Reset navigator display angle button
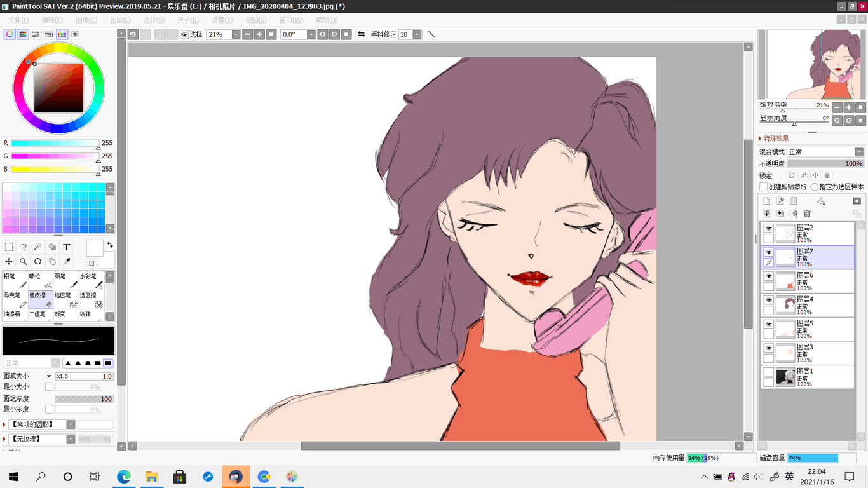Viewport: 868px width, 488px height. coord(861,120)
